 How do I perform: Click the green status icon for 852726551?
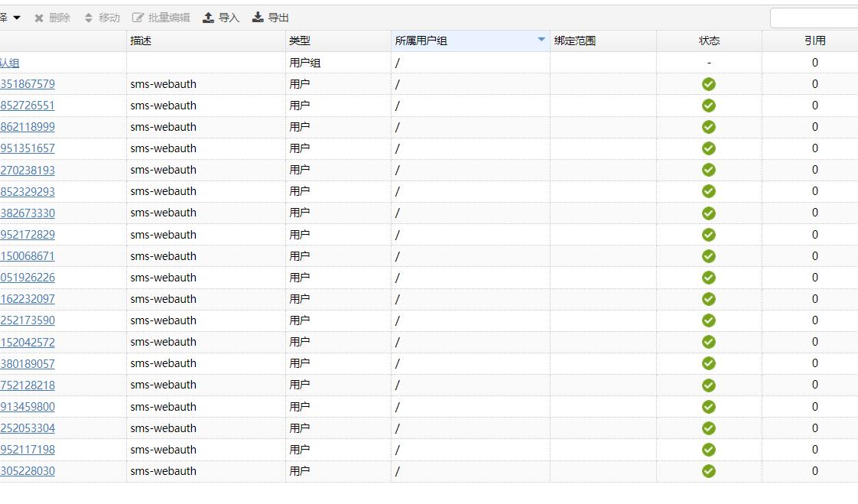tap(709, 106)
